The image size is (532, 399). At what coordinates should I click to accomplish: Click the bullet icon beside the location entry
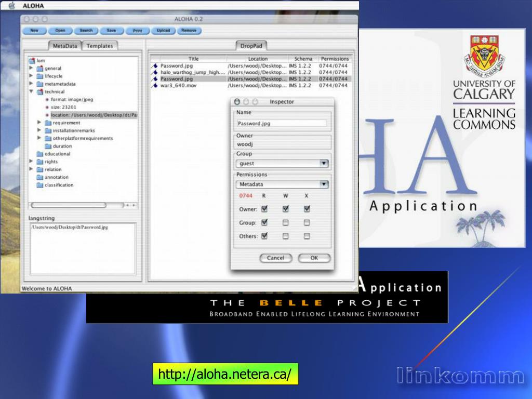[47, 115]
